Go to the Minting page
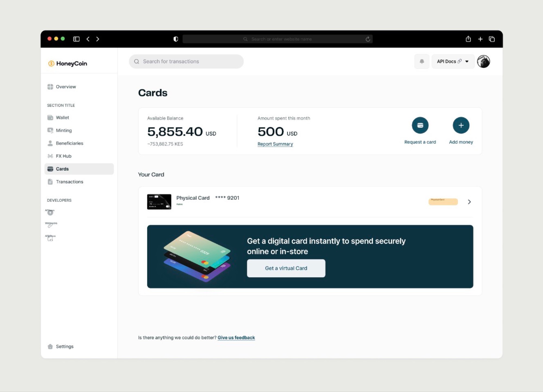 (59, 130)
